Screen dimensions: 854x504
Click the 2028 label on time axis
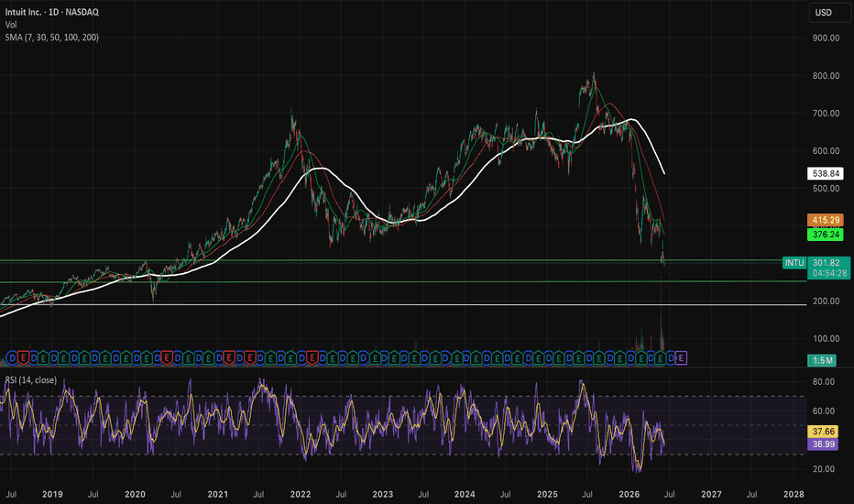[x=794, y=494]
